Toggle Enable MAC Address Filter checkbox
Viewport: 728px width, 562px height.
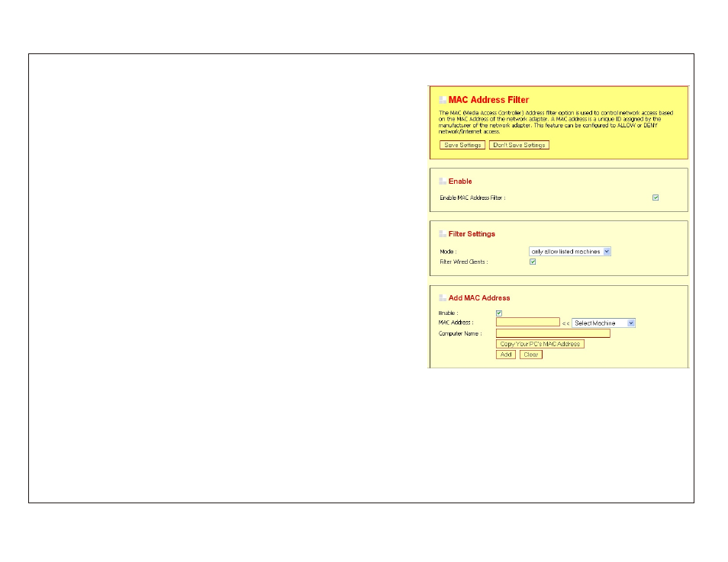click(x=655, y=198)
